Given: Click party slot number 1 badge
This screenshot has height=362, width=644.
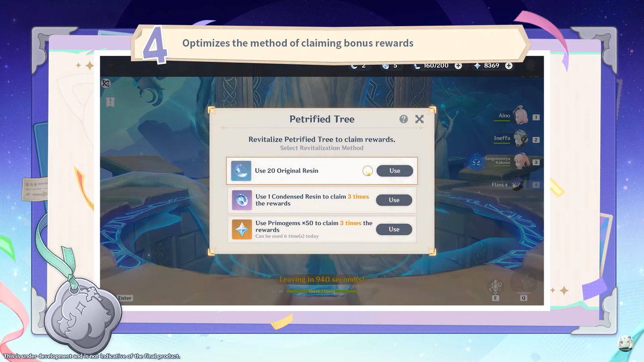Looking at the screenshot, I should [x=536, y=117].
